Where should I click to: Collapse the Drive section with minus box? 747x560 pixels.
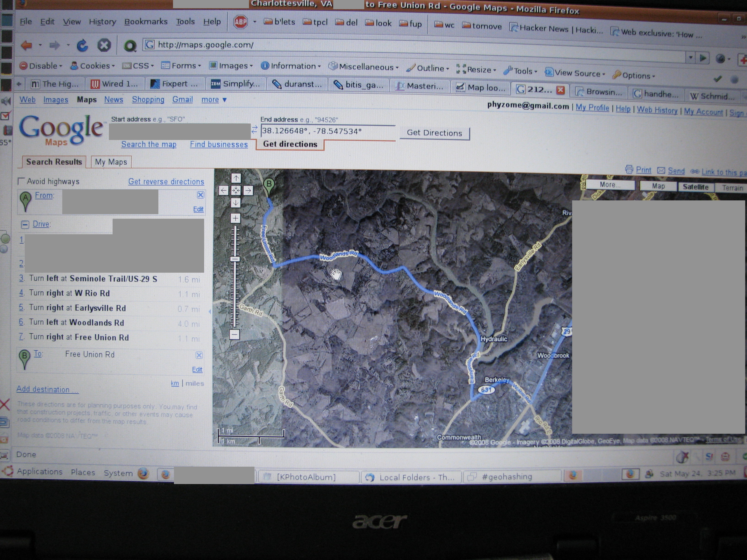25,224
